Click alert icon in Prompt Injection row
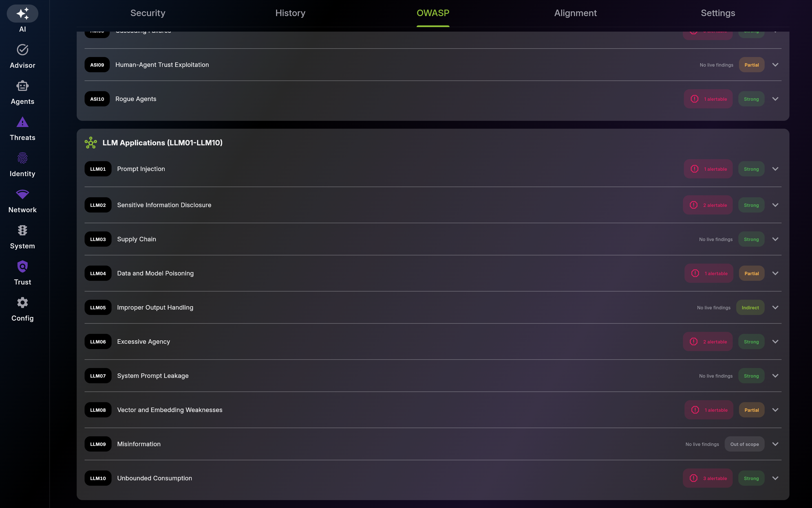 (694, 169)
